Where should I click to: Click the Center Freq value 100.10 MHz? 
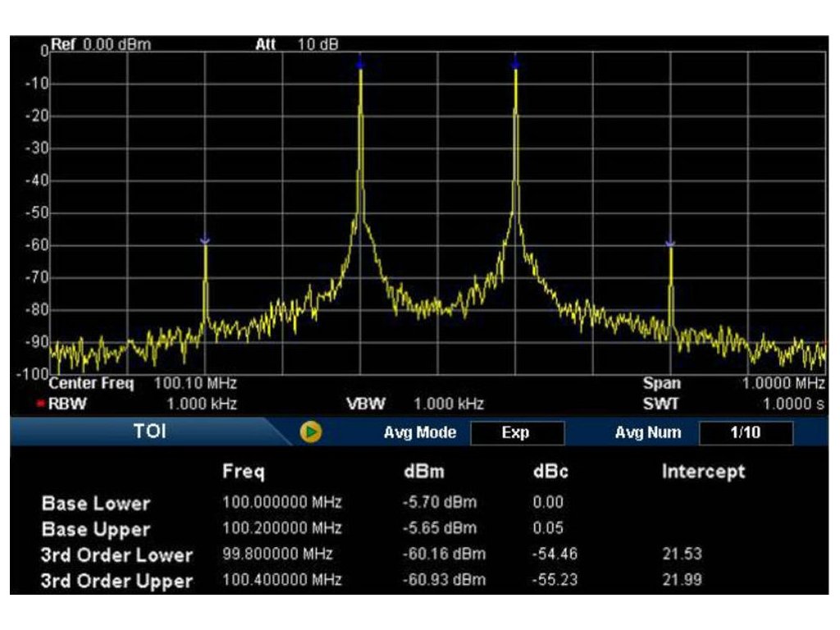[x=195, y=384]
